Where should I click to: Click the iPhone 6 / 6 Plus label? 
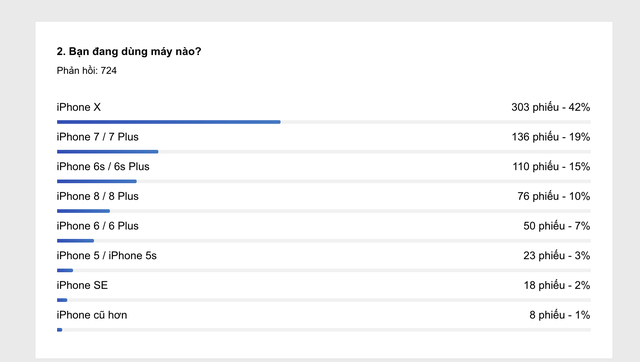click(x=98, y=226)
